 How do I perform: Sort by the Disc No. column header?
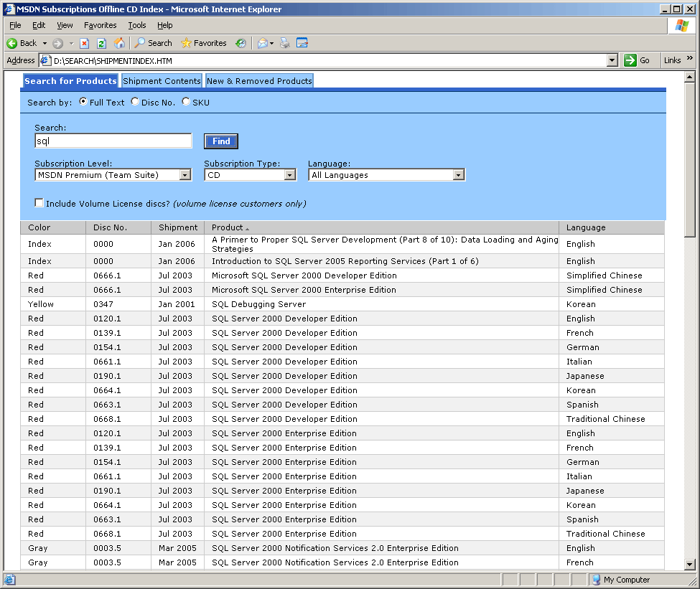tap(118, 227)
